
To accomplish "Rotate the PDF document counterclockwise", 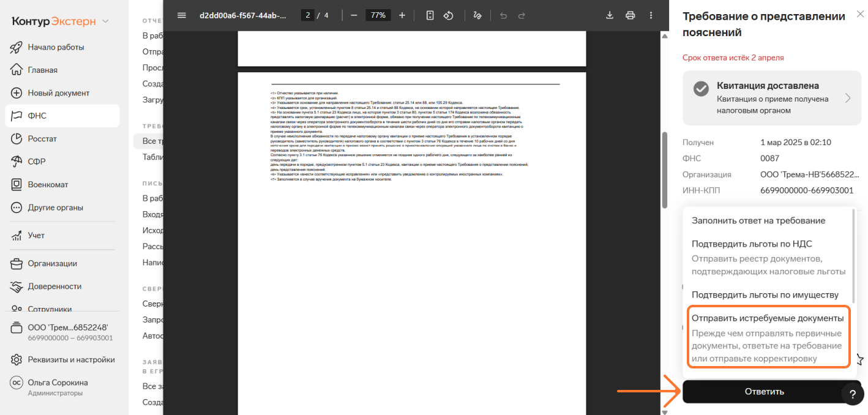I will point(448,15).
